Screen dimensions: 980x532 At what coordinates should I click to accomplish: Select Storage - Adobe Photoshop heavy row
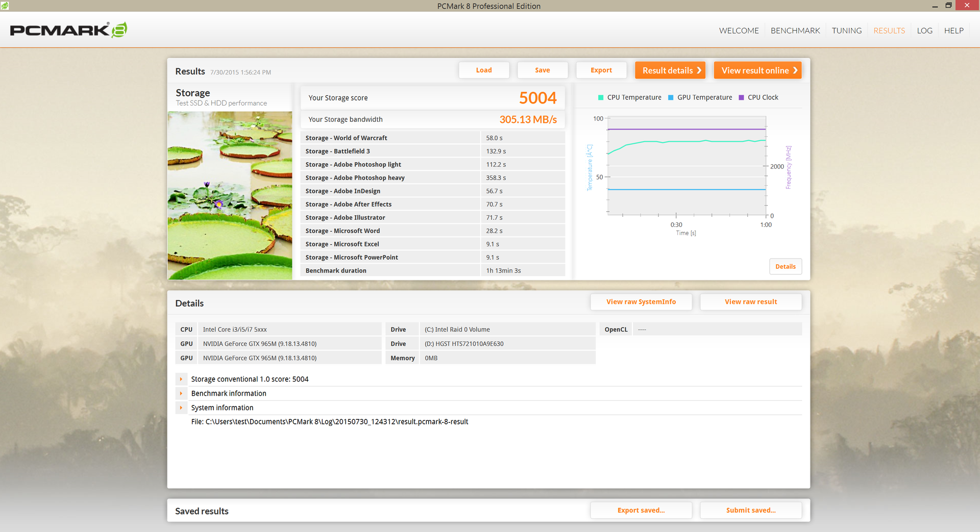click(x=433, y=178)
